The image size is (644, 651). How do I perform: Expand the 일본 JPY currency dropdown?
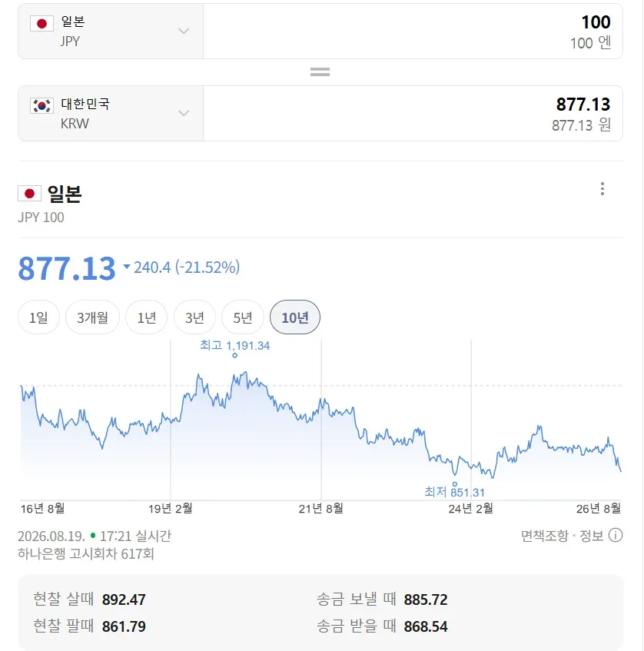(111, 32)
